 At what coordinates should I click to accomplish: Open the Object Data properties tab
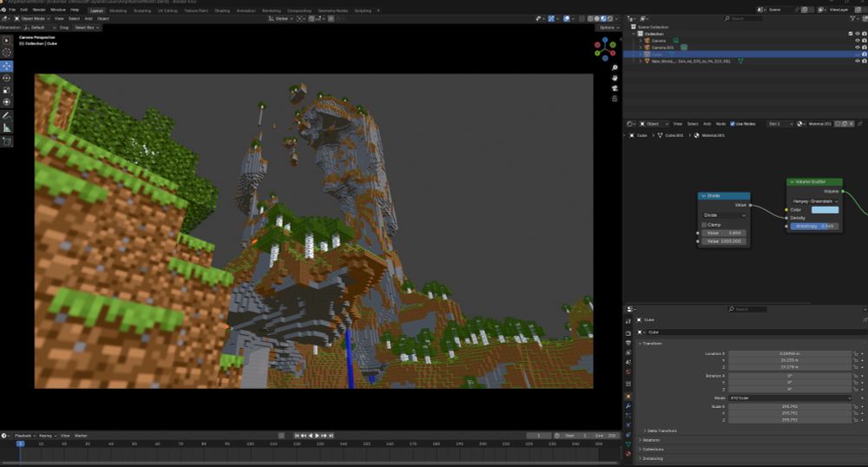pyautogui.click(x=628, y=444)
